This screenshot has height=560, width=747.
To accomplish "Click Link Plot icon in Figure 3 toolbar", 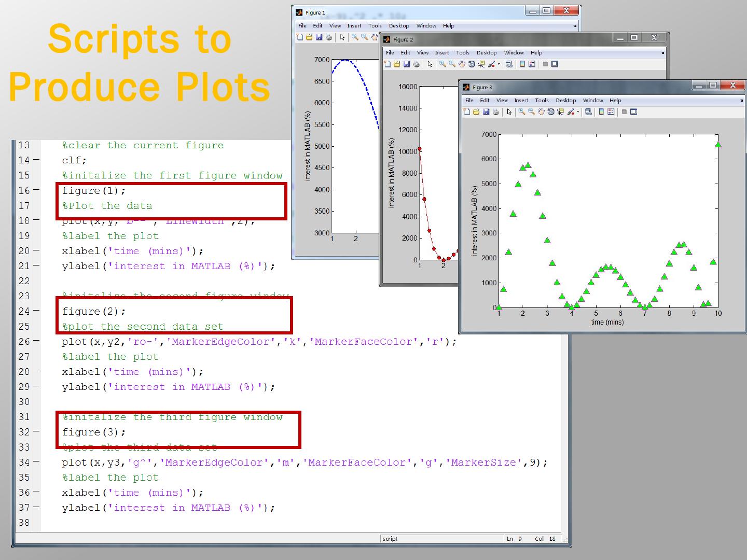I will [588, 112].
